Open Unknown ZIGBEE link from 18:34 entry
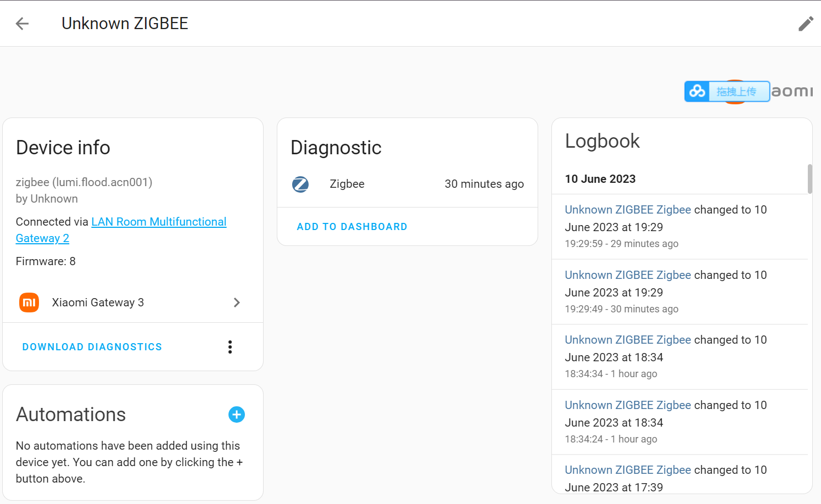The image size is (821, 504). 628,339
